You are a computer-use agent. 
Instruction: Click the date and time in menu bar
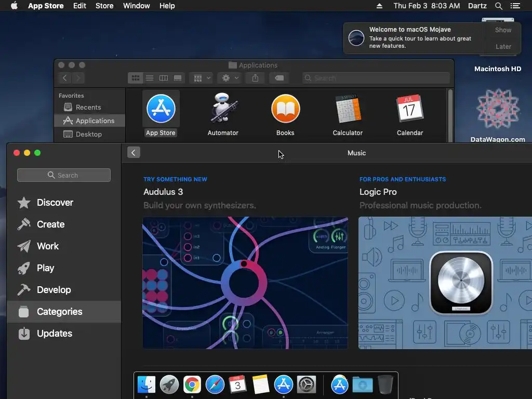(427, 6)
